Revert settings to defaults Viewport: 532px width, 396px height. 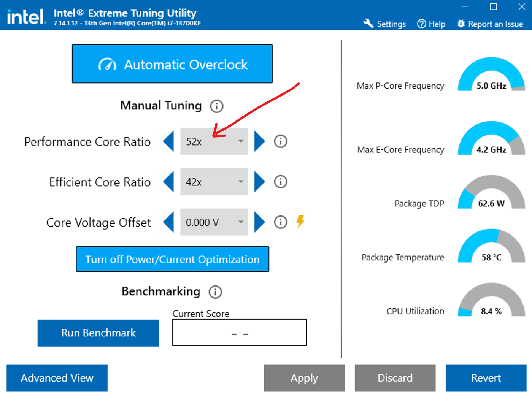point(486,378)
